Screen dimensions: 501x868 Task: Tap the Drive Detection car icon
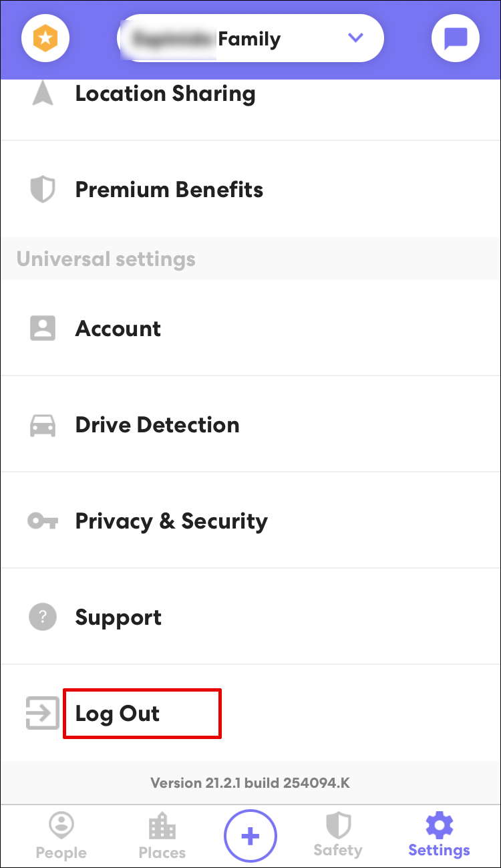[x=43, y=425]
